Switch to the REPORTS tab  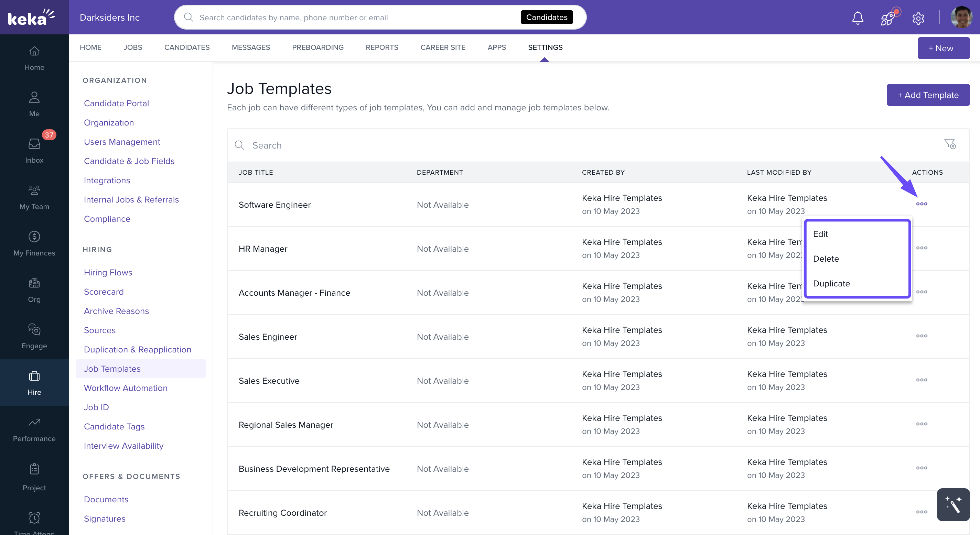tap(381, 47)
